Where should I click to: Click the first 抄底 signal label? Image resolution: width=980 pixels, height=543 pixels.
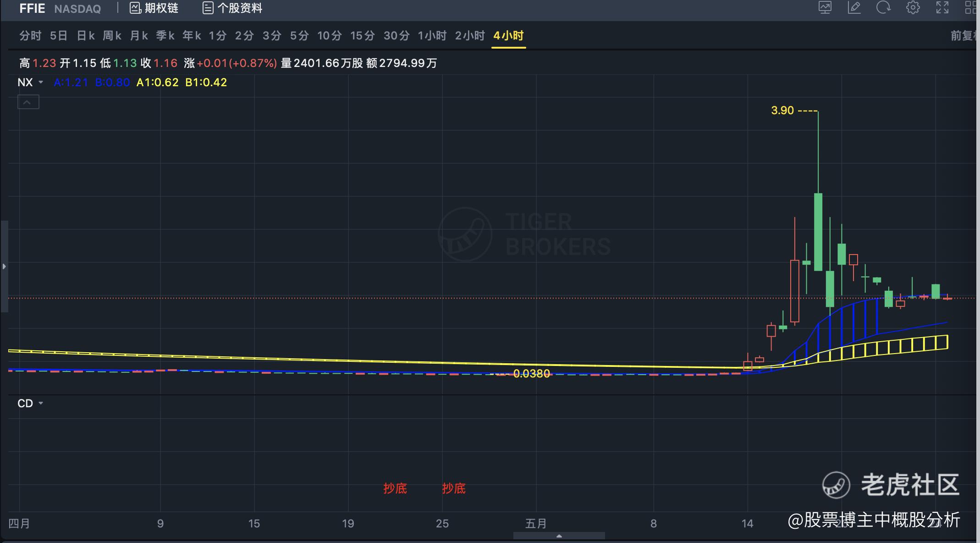395,488
